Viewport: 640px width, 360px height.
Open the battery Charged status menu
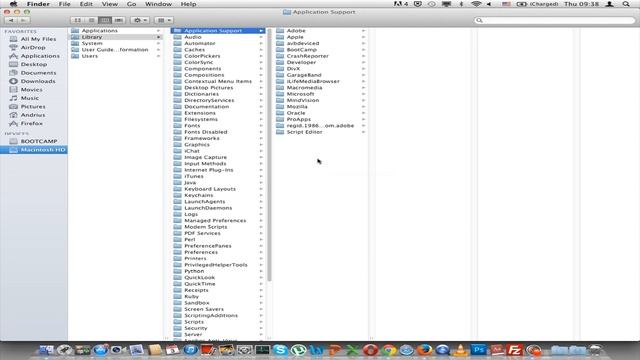click(x=537, y=4)
